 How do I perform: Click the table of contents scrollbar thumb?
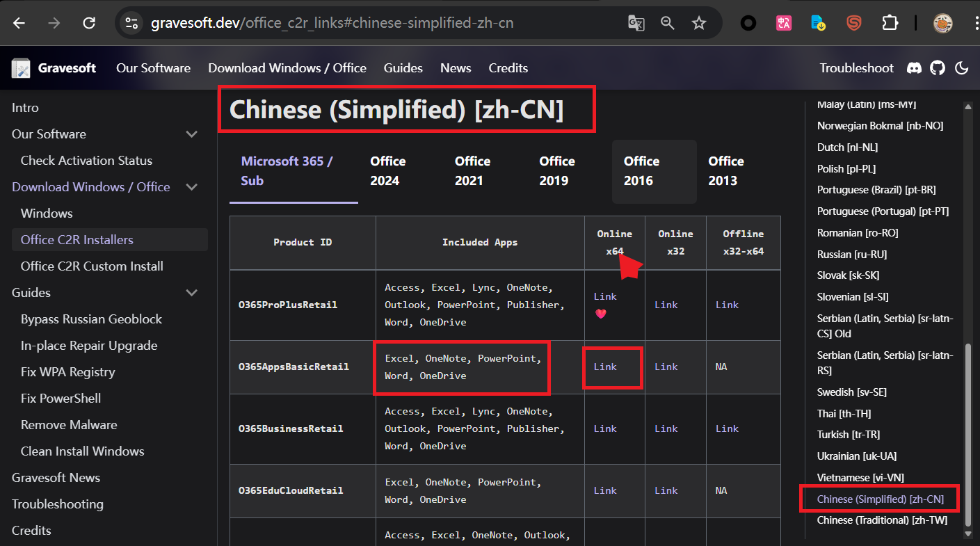click(967, 435)
